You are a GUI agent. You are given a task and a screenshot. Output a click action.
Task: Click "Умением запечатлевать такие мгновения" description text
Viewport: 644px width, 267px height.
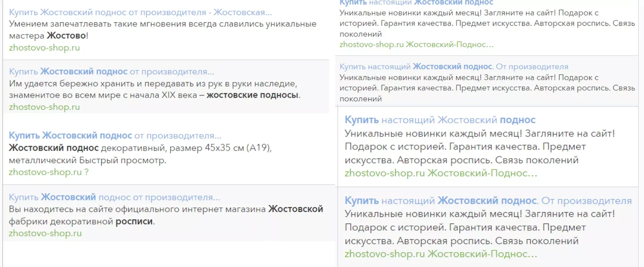coord(163,30)
